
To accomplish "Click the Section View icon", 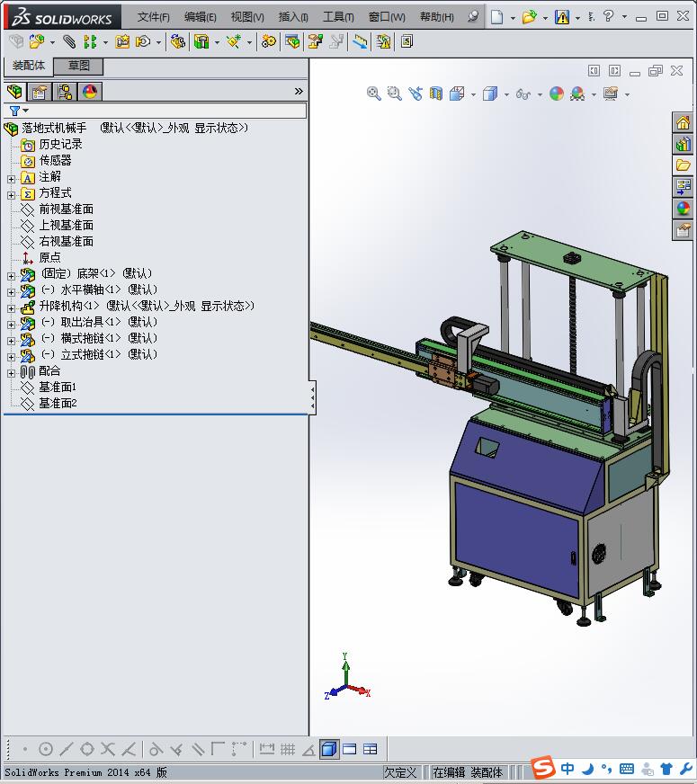I will point(436,94).
